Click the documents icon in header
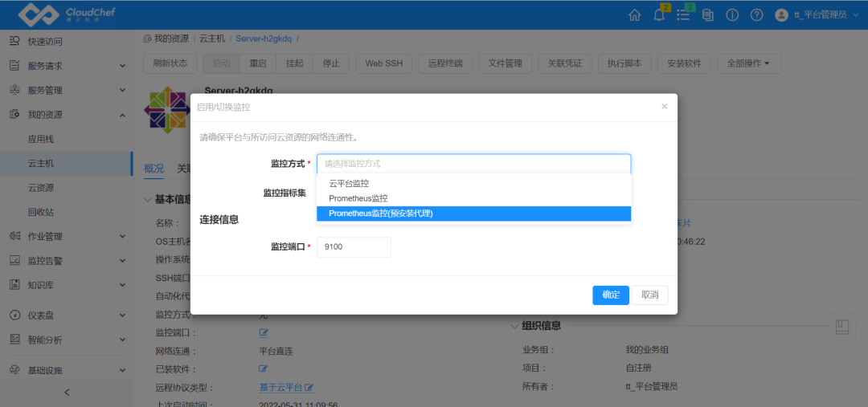The width and height of the screenshot is (868, 407). 707,15
